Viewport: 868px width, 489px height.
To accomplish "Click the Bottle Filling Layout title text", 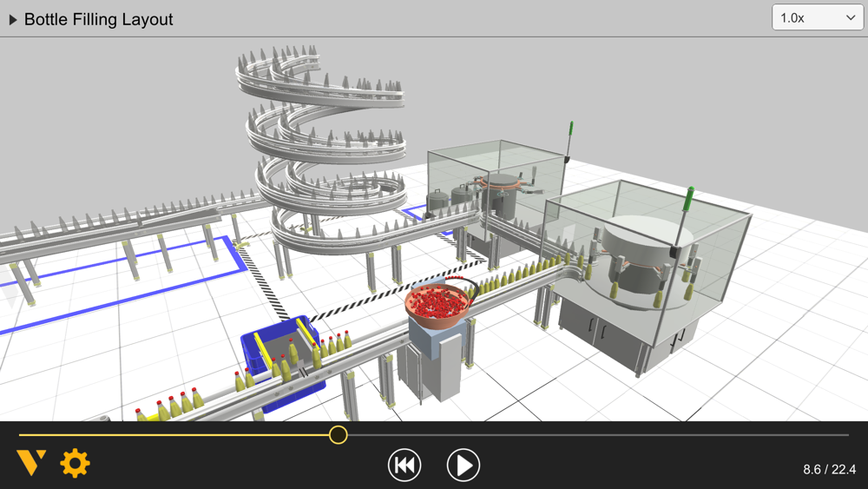I will 99,19.
